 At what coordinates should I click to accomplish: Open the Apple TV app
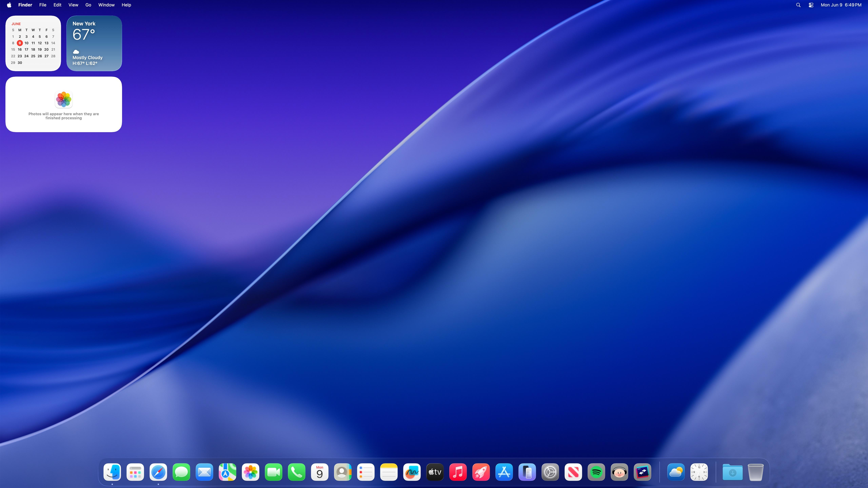(x=435, y=472)
